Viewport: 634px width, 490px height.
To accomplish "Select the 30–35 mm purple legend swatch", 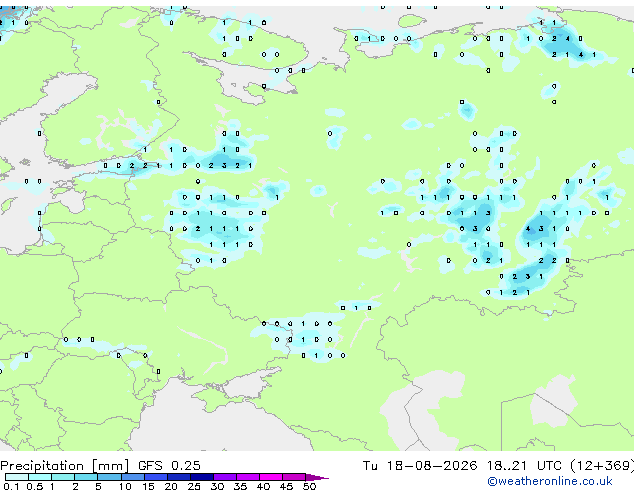I will 225,477.
